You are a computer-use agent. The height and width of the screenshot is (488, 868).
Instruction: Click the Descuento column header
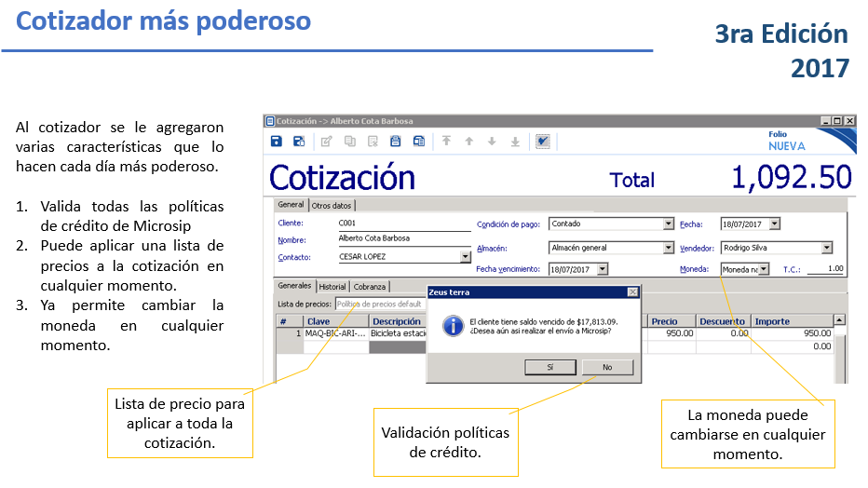[723, 321]
